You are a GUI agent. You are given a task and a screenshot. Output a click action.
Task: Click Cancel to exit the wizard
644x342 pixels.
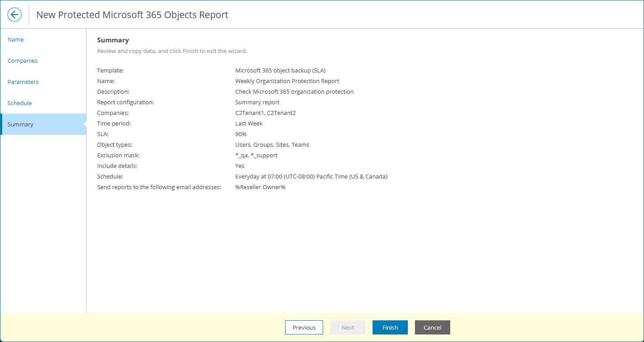point(432,327)
